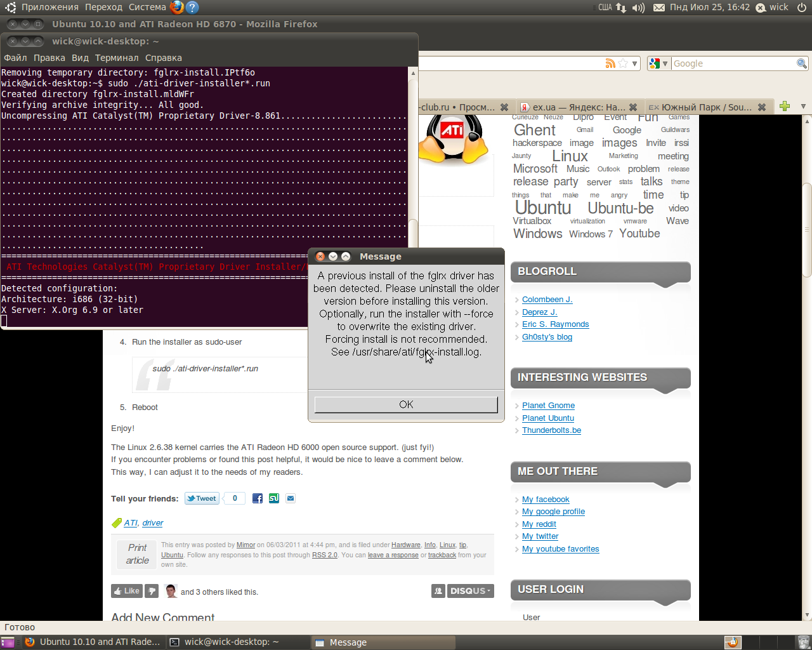Screen dimensions: 812x650
Task: Open the terminal's Справка menu
Action: pyautogui.click(x=164, y=58)
